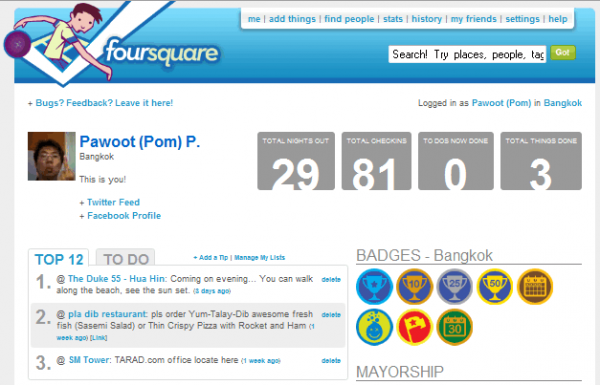This screenshot has width=600, height=385.
Task: Go to 'my friends' page
Action: [x=473, y=19]
